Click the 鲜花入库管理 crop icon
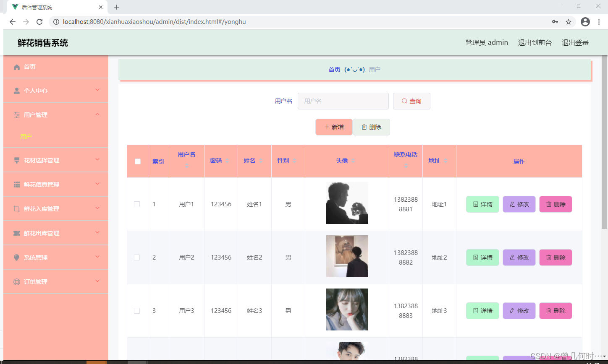This screenshot has width=608, height=364. point(16,208)
